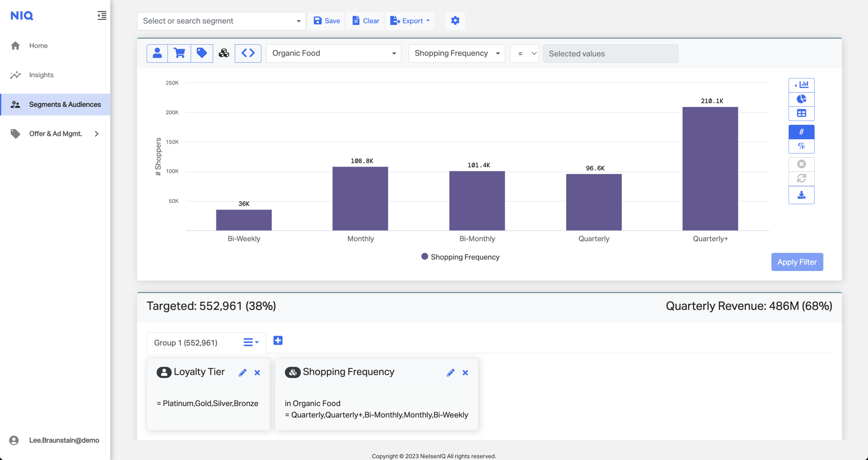The height and width of the screenshot is (460, 868).
Task: Click the Save button
Action: tap(327, 21)
